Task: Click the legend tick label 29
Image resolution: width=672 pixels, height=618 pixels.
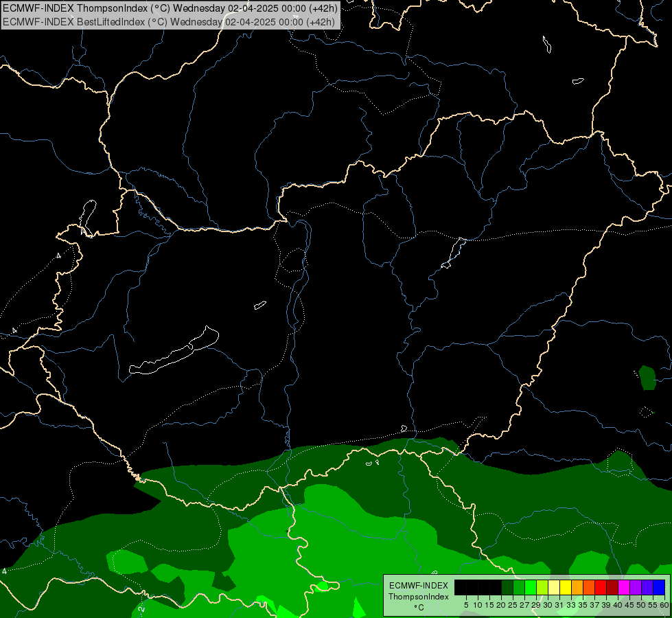Action: tap(536, 605)
